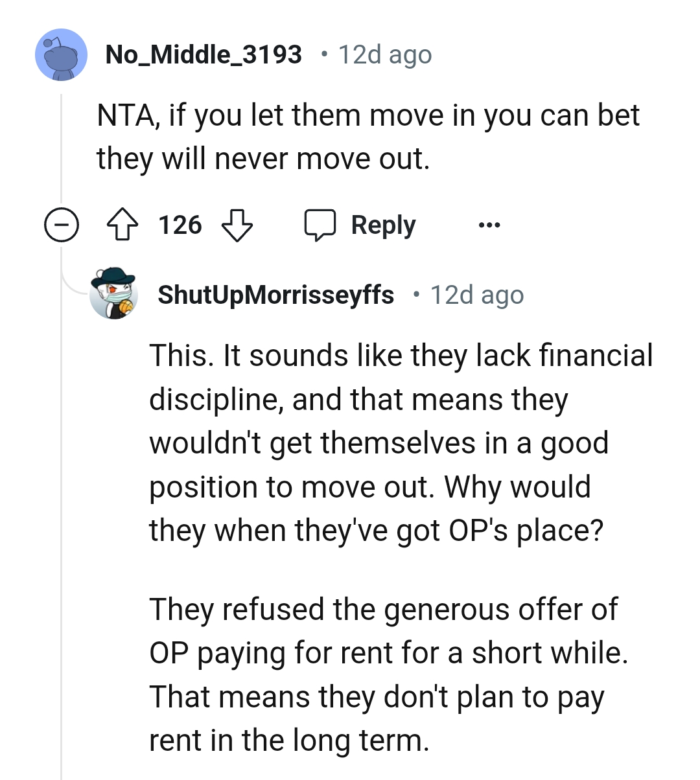Click ShutUpMorrisseyffs' masked avatar icon
700x780 pixels.
[114, 294]
